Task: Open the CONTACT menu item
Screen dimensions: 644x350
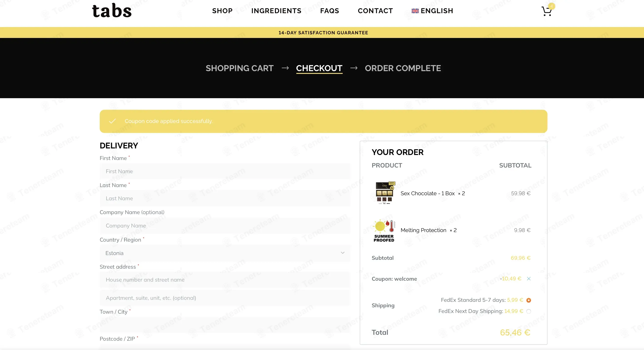Action: (375, 11)
